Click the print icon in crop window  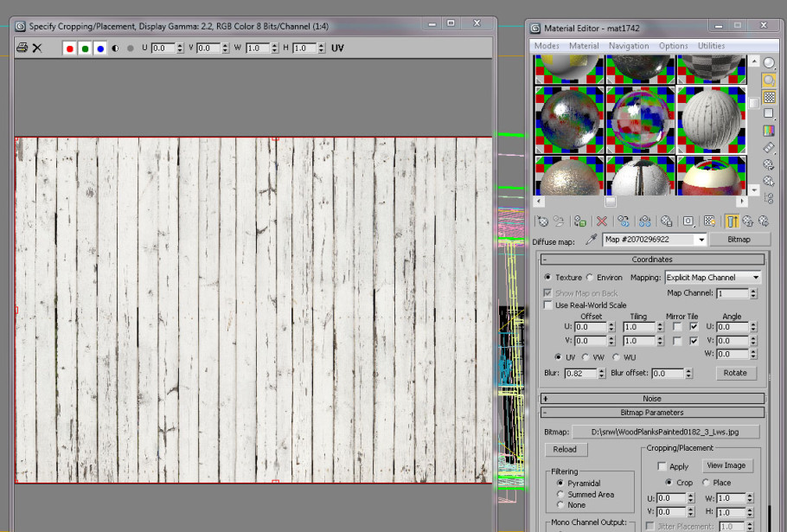point(22,48)
